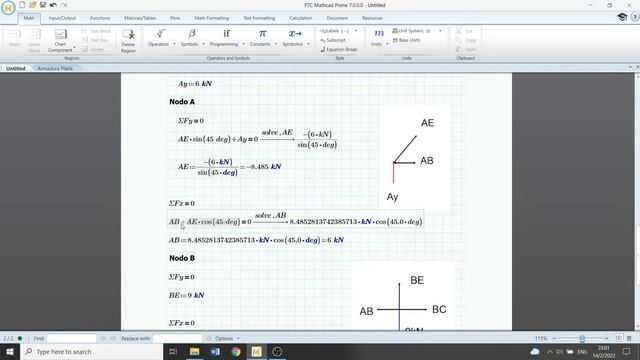Click the Math region icon
640x360 pixels.
click(x=14, y=35)
